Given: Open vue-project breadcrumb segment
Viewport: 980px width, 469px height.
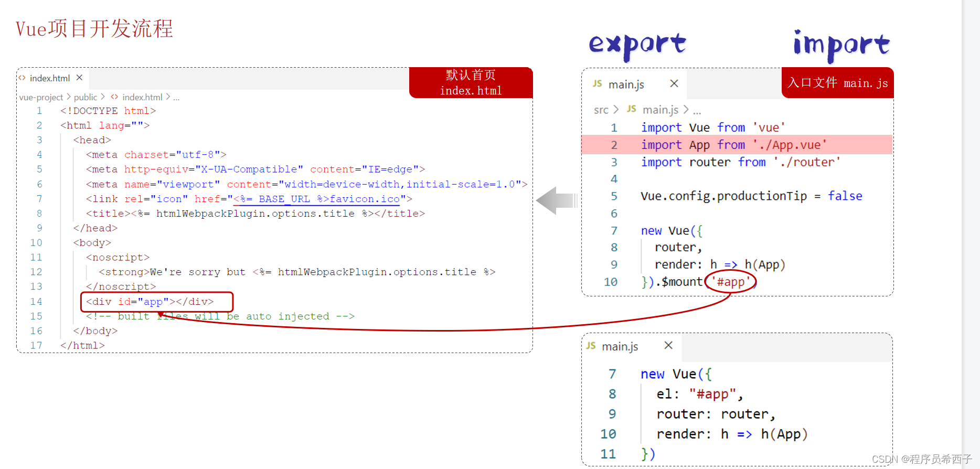Looking at the screenshot, I should pos(41,97).
